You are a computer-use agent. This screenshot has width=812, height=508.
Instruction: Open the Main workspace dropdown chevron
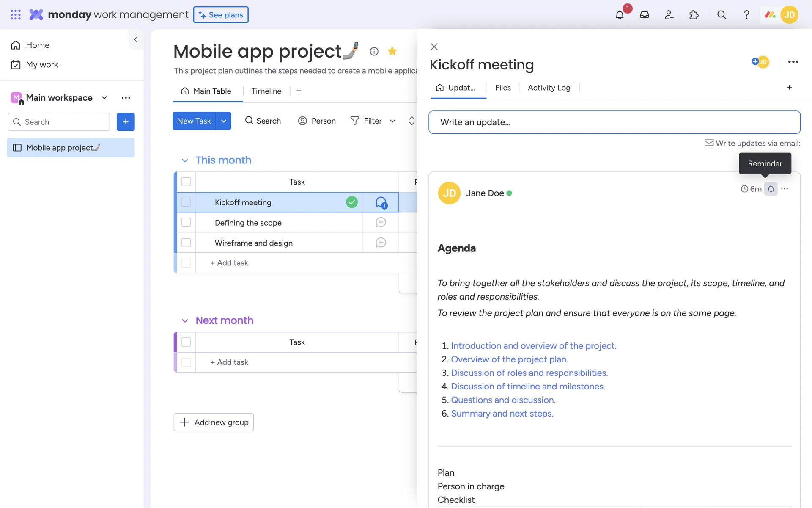(x=104, y=98)
